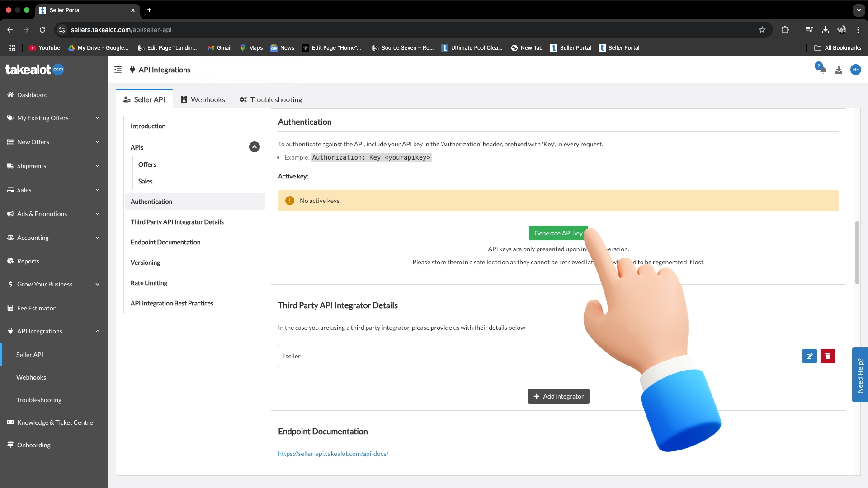Click the hamburger icon beside API Integrations heading
The height and width of the screenshot is (488, 868).
pyautogui.click(x=118, y=70)
